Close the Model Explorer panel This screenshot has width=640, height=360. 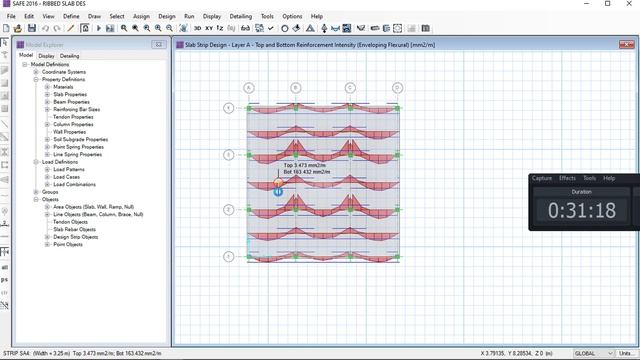[x=159, y=44]
